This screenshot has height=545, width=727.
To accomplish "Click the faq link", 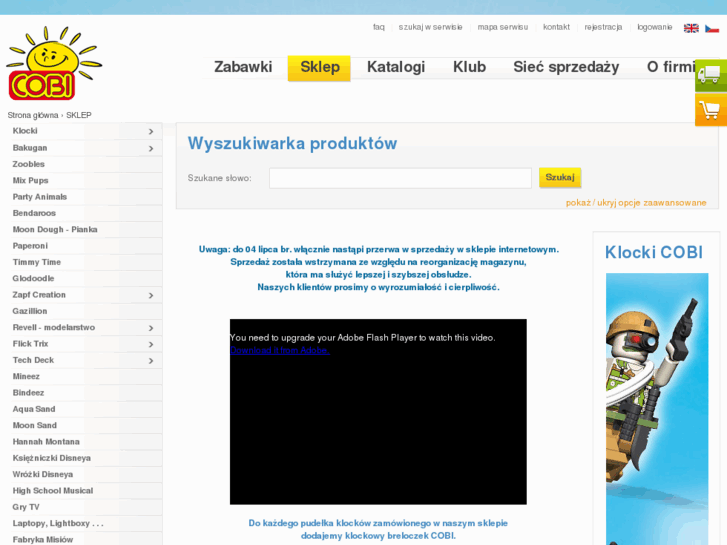I will 379,27.
